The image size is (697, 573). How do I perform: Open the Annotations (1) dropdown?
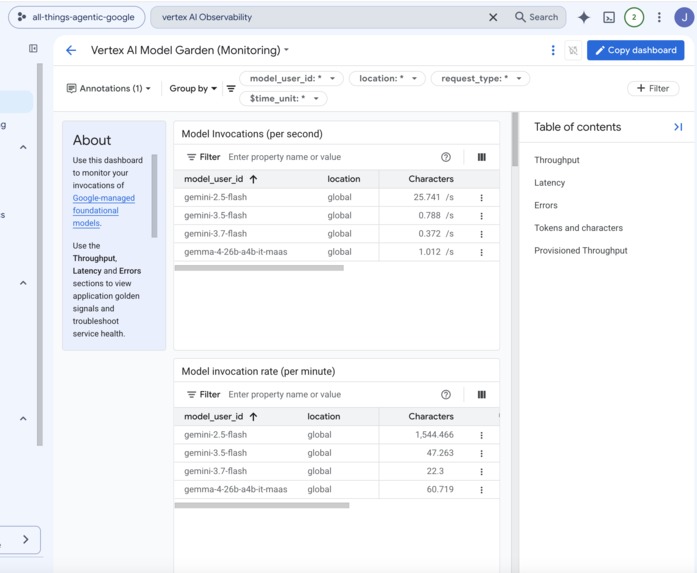click(108, 88)
